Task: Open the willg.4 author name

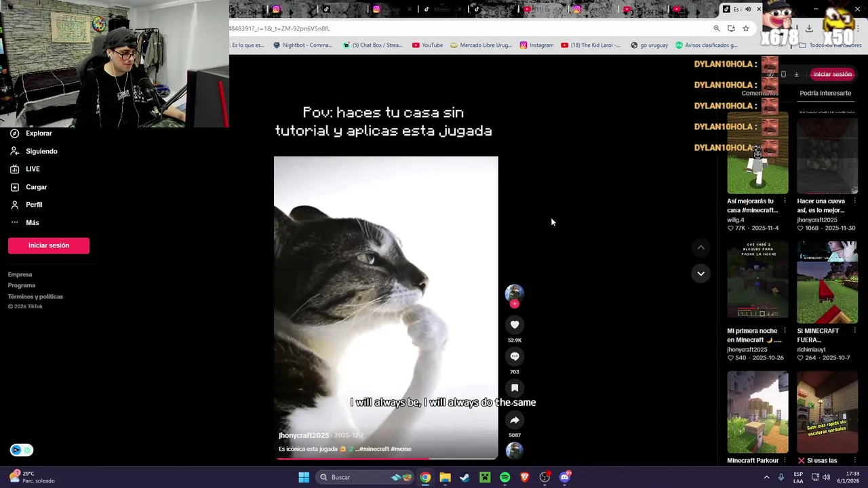Action: point(736,220)
